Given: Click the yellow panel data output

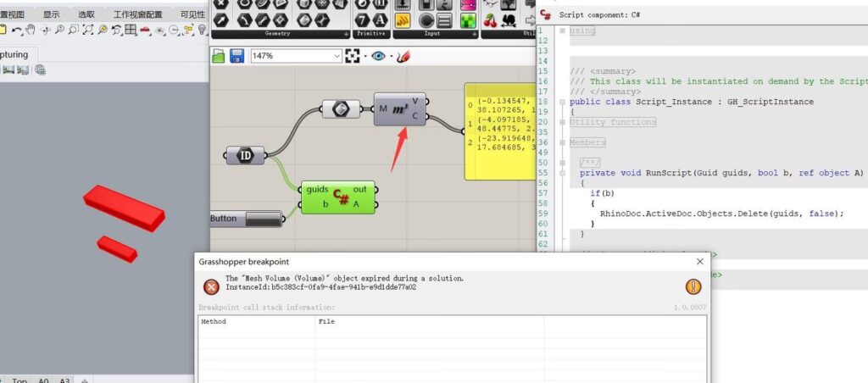Looking at the screenshot, I should tap(500, 131).
